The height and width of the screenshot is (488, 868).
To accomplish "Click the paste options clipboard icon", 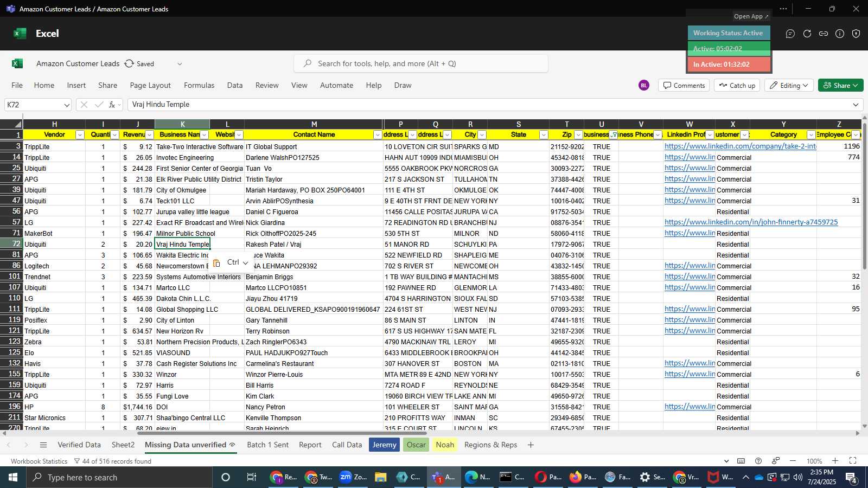I will pyautogui.click(x=216, y=263).
